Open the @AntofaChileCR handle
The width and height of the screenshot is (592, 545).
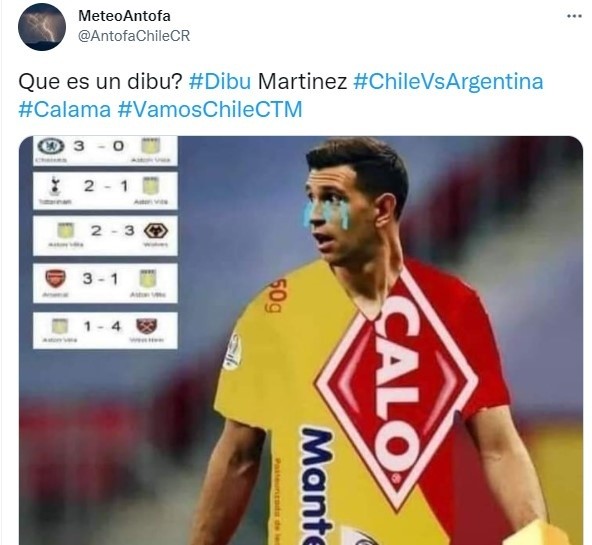click(134, 36)
